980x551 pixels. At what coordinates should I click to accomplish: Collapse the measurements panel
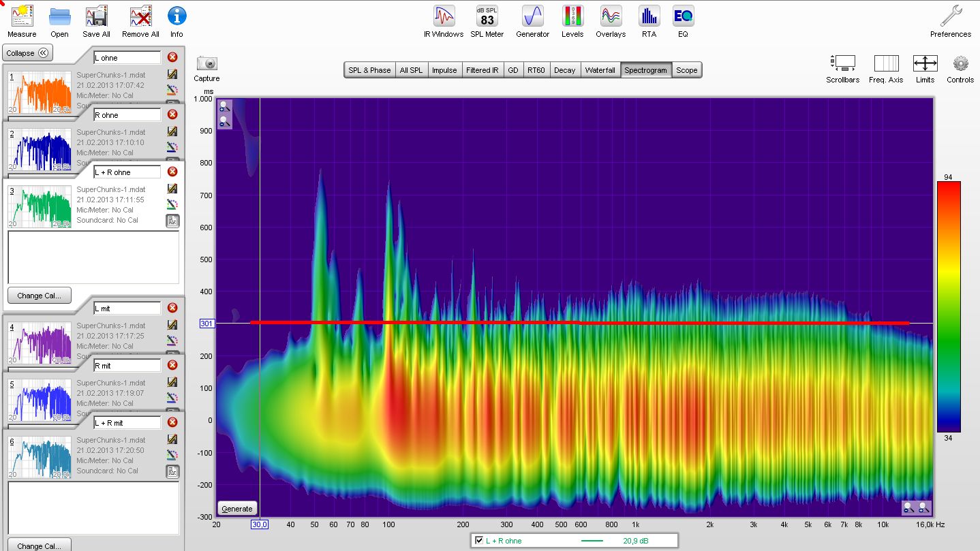(x=28, y=53)
